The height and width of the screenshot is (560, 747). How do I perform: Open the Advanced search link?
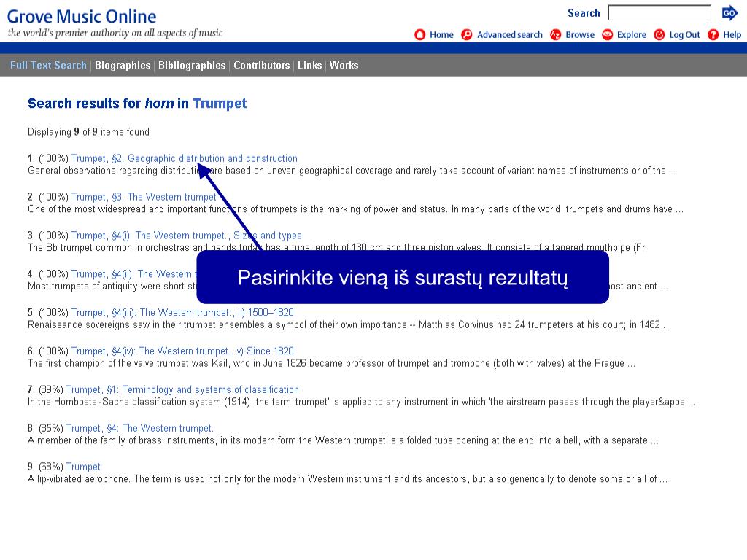(510, 35)
